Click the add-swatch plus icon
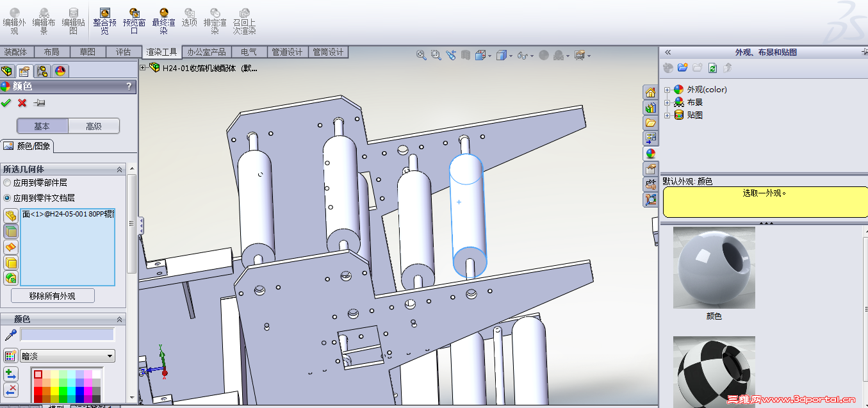Viewport: 868px width, 408px height. click(11, 374)
